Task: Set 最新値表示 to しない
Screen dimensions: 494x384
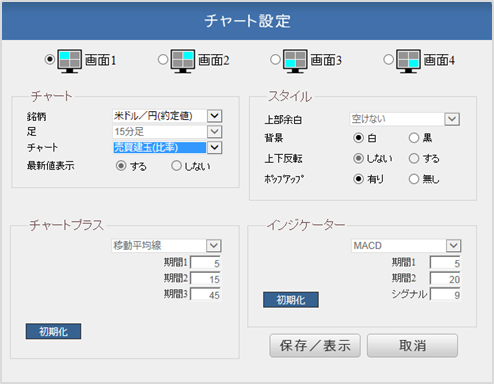Action: (x=176, y=166)
